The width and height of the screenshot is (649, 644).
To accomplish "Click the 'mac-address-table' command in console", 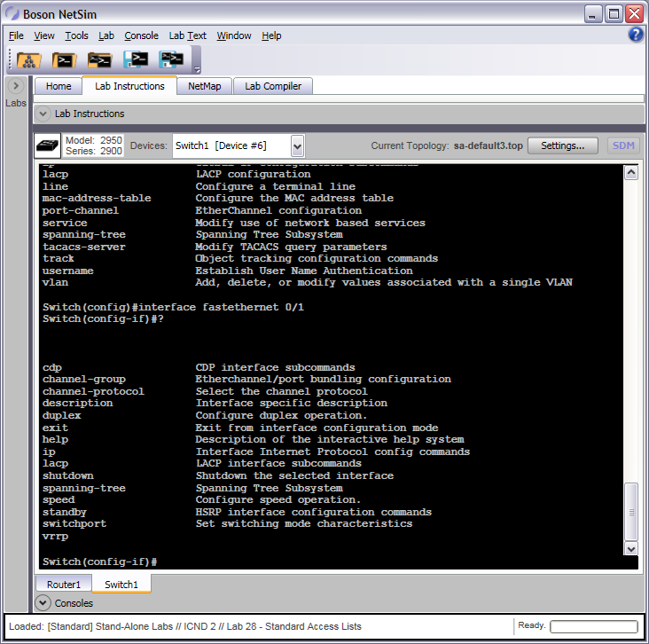I will click(x=97, y=198).
